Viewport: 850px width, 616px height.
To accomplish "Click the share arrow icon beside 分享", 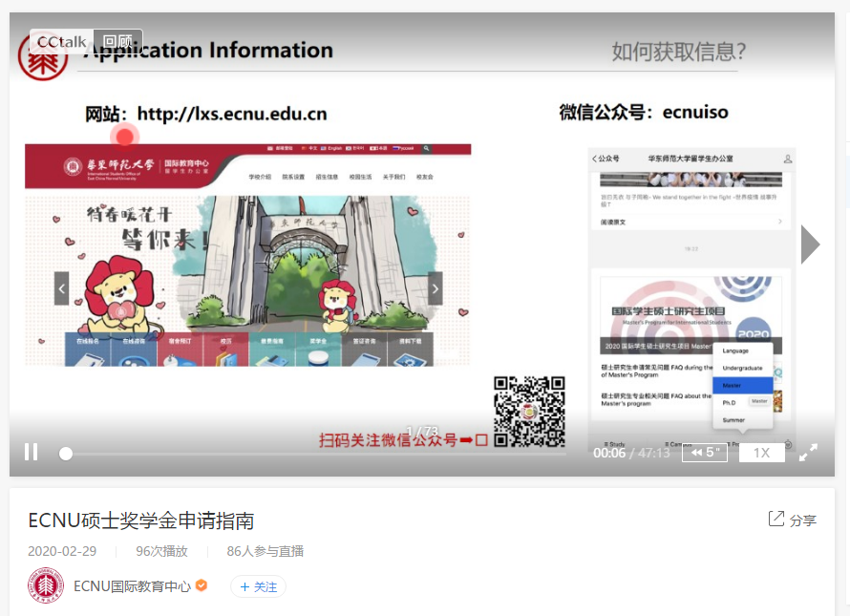I will 776,519.
